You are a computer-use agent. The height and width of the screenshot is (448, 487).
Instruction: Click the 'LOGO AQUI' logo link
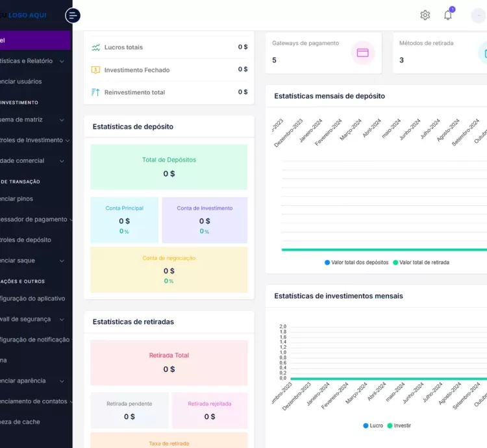coord(26,15)
